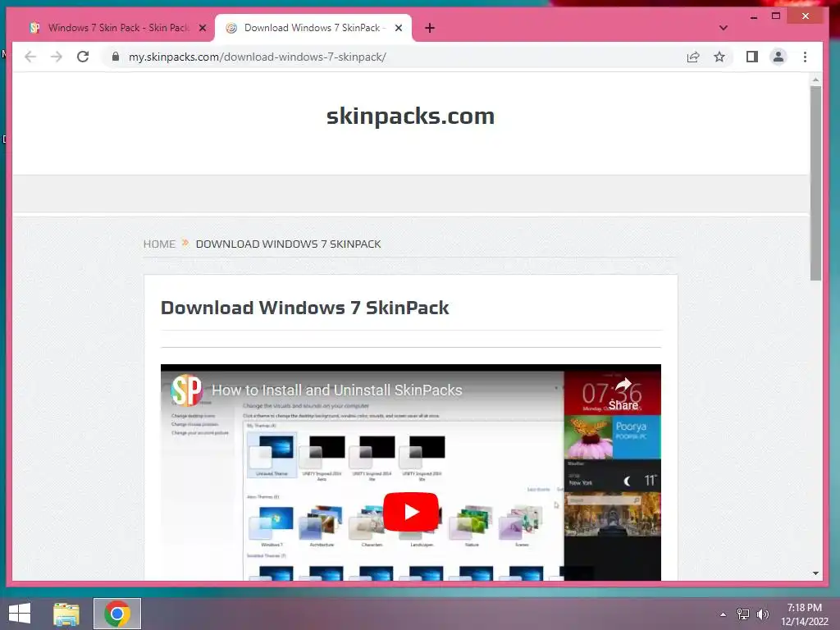Show hidden system tray icons
Image resolution: width=840 pixels, height=630 pixels.
724,614
